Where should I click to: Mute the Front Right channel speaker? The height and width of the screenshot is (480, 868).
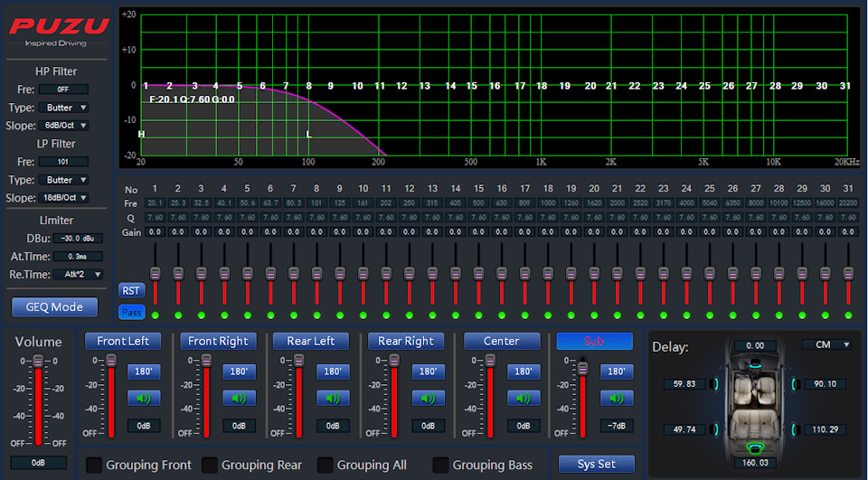(238, 398)
